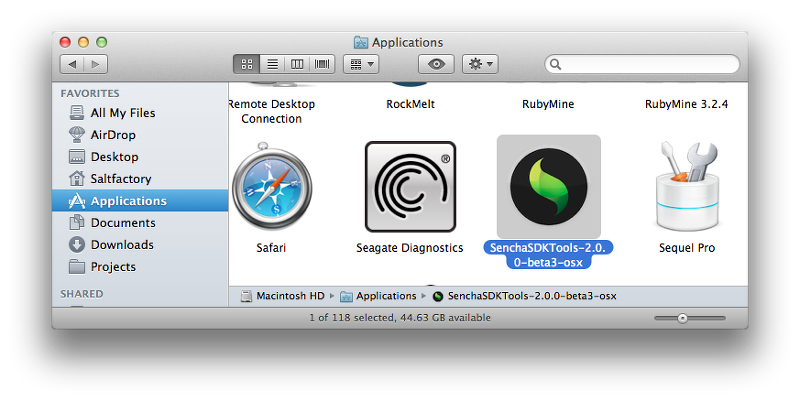Click the FAVORITES section header

[90, 93]
